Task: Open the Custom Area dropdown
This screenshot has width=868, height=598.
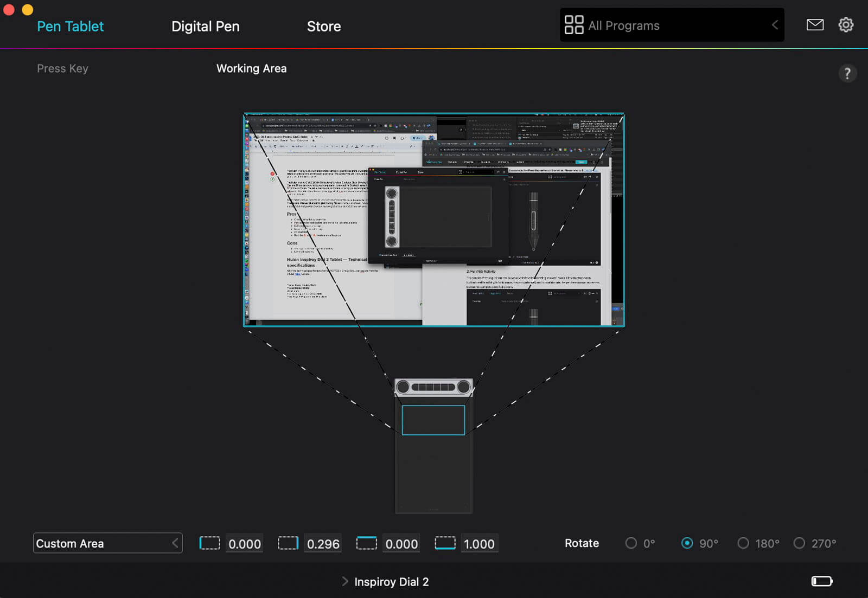Action: pyautogui.click(x=107, y=543)
